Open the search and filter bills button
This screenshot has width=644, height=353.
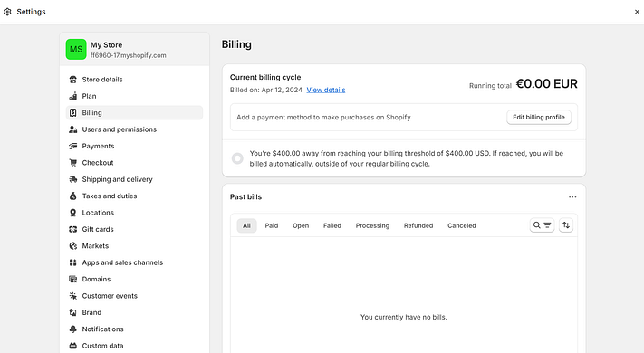tap(542, 225)
